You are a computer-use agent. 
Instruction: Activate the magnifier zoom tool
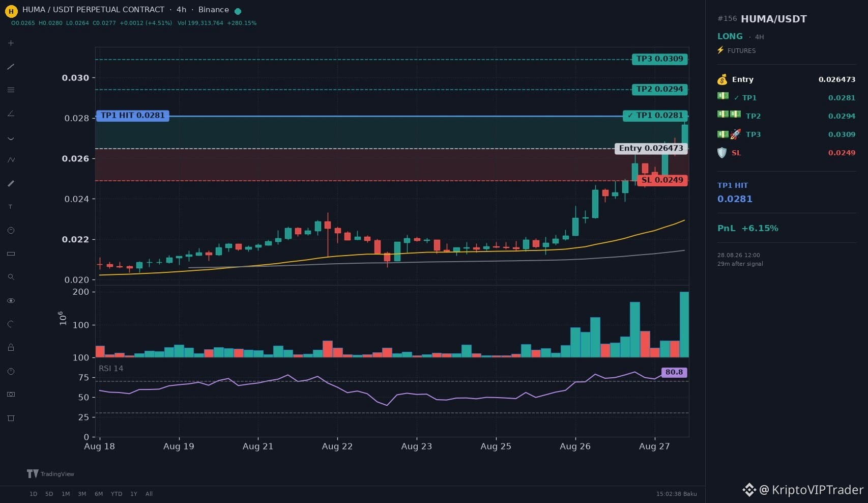11,277
